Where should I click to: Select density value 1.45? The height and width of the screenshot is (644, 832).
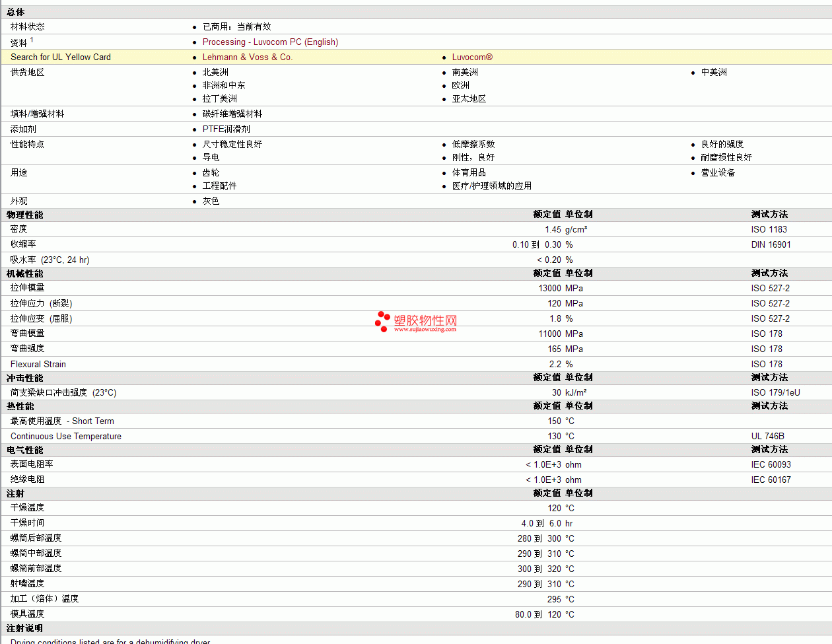(553, 229)
